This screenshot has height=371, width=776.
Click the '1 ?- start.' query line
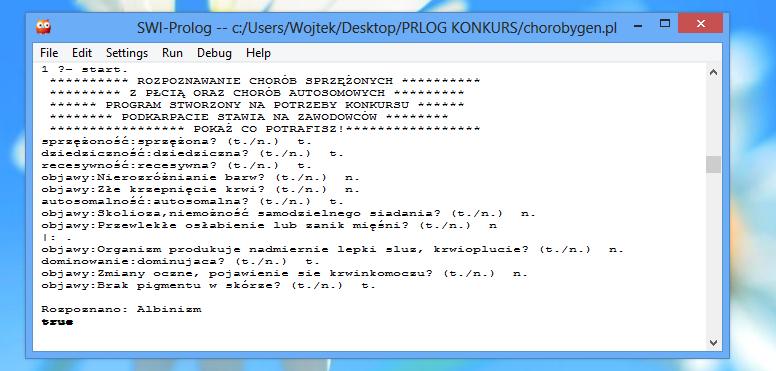(x=85, y=70)
